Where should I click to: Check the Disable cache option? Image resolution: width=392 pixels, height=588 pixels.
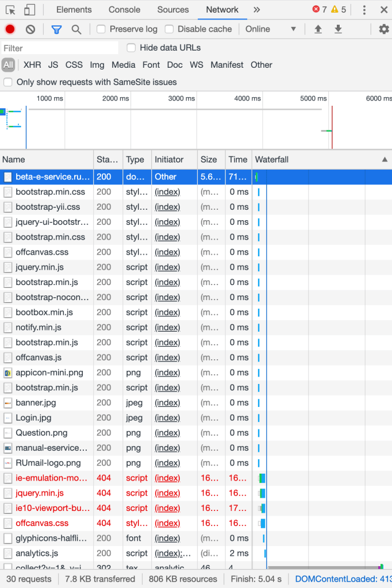pos(169,29)
